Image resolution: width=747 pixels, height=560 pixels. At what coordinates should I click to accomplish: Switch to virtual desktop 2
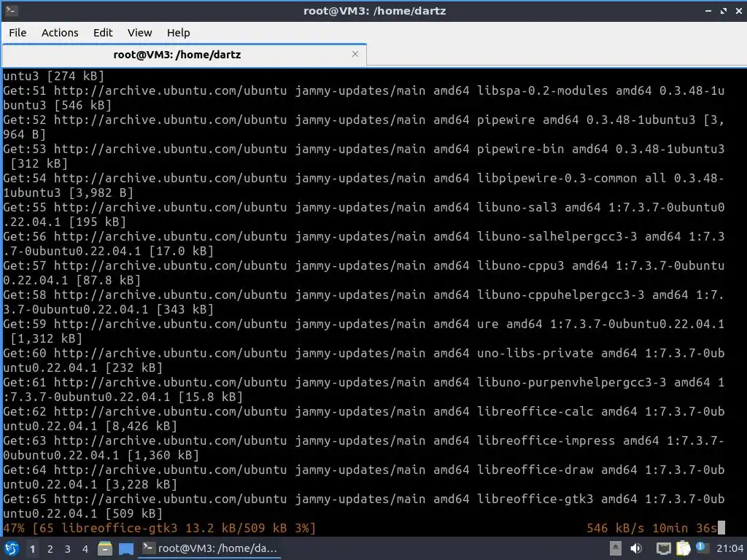pyautogui.click(x=50, y=549)
